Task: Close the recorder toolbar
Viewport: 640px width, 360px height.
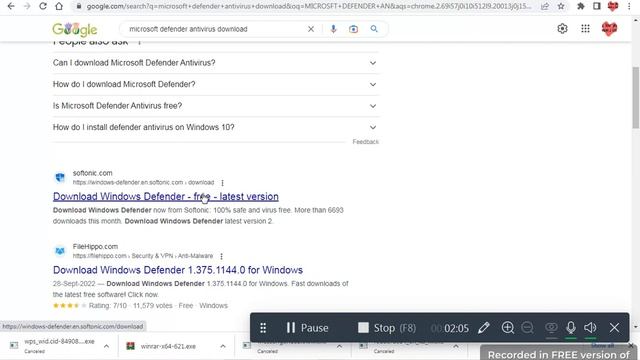Action: [x=614, y=328]
